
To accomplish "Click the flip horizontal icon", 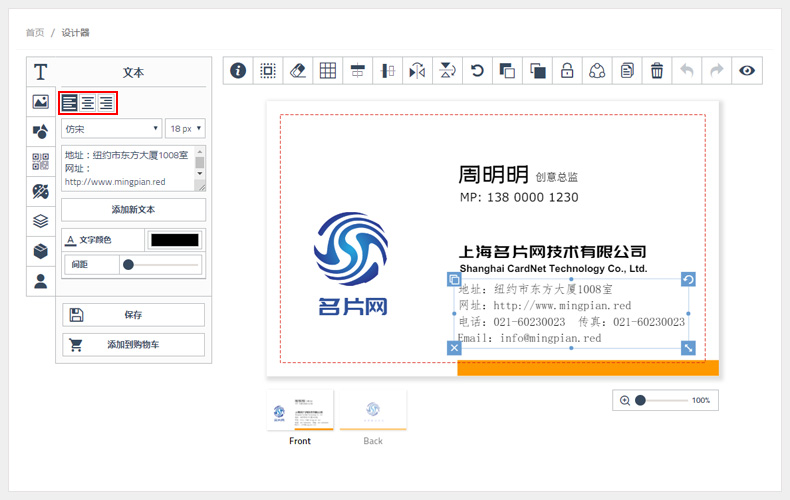I will pos(417,71).
